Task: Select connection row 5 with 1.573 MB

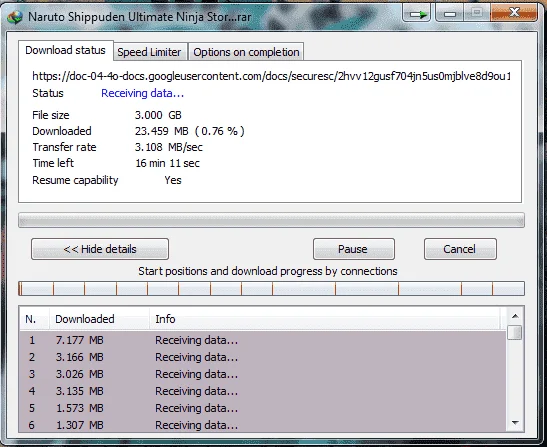Action: pyautogui.click(x=262, y=408)
